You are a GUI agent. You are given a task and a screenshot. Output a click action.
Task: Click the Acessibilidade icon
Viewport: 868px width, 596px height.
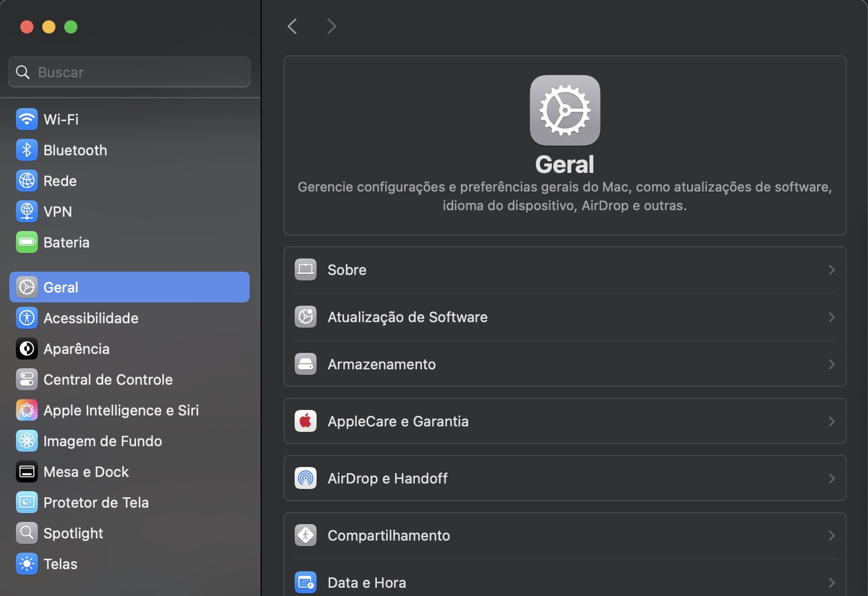click(x=27, y=318)
